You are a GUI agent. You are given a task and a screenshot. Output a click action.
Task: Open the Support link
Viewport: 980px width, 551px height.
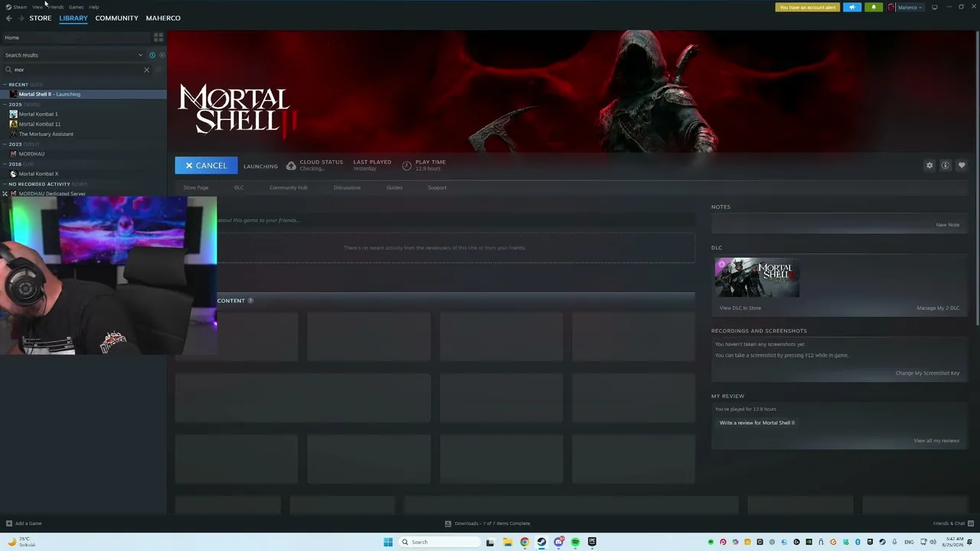click(x=437, y=187)
